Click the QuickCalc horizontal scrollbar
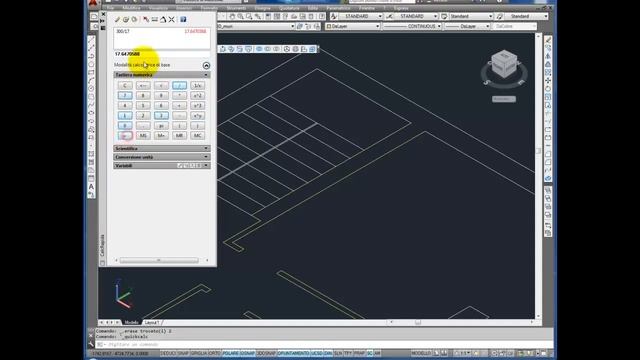Viewport: 640px width, 360px height. tap(159, 260)
